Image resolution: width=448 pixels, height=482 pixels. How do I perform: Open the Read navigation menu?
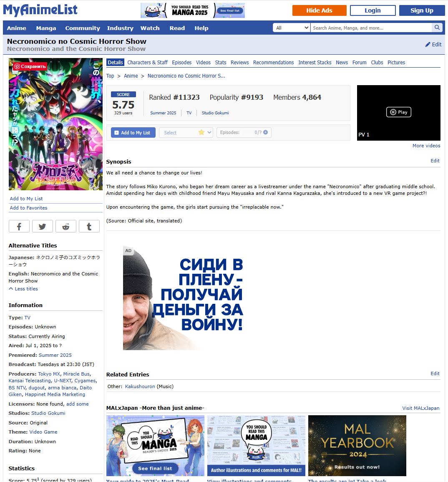177,28
